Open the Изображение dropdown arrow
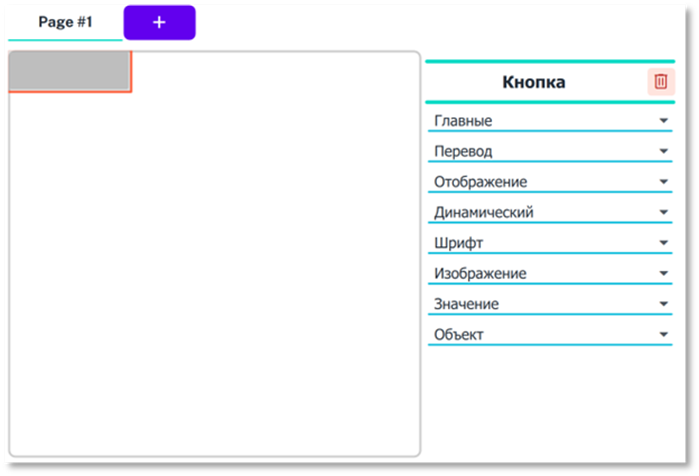The image size is (699, 476). coord(663,274)
